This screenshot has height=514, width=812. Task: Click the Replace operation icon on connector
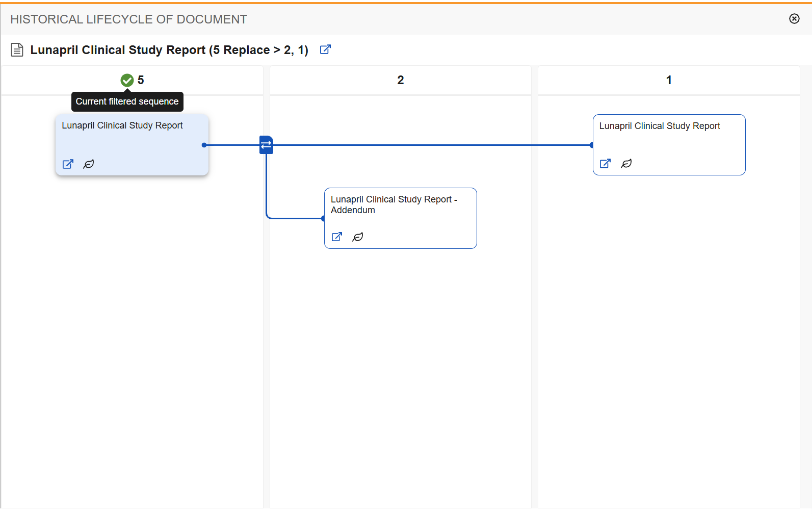[x=266, y=145]
